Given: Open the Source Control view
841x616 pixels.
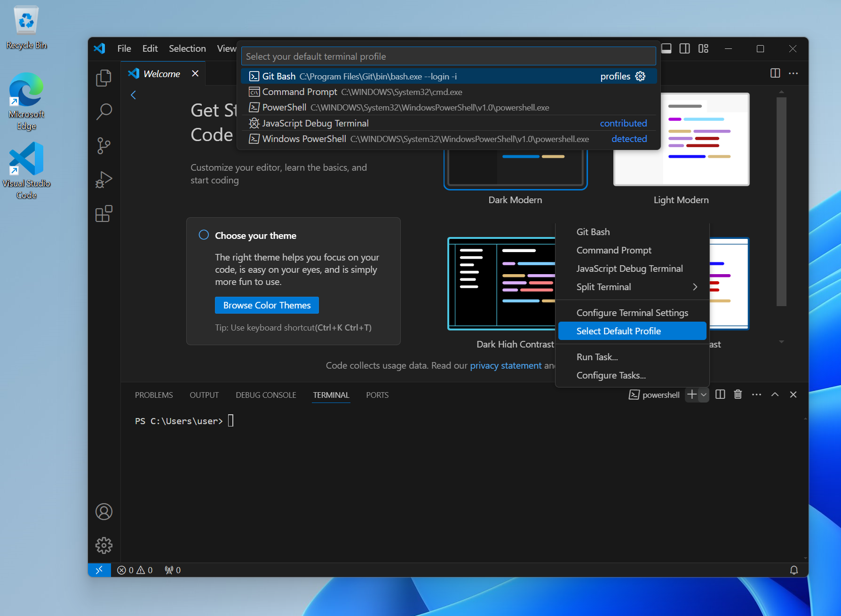Looking at the screenshot, I should 103,146.
